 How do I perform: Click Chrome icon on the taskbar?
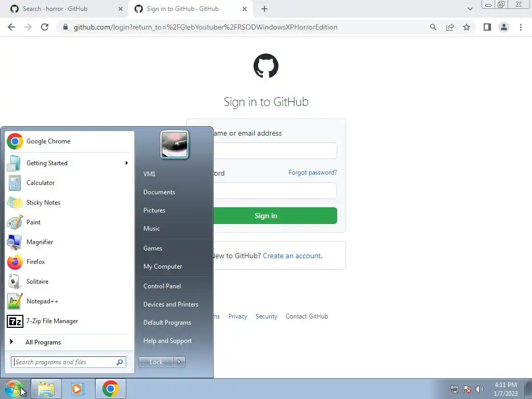(x=110, y=389)
